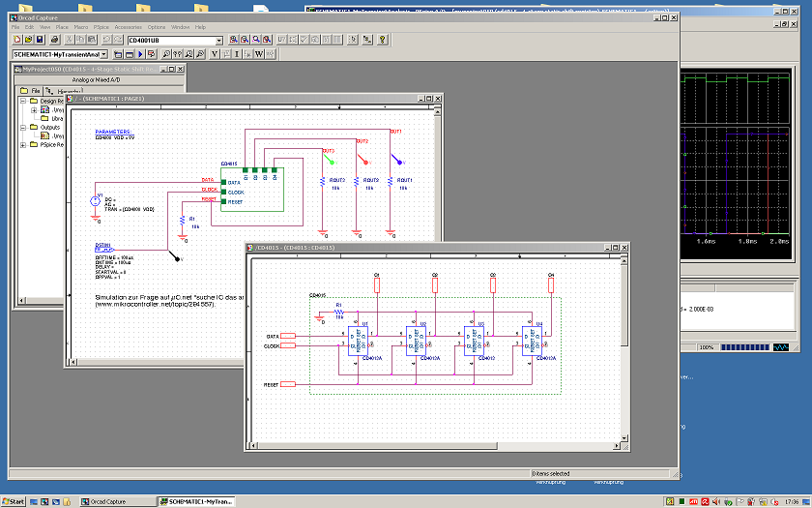Open the Project Manager icon

pyautogui.click(x=367, y=40)
